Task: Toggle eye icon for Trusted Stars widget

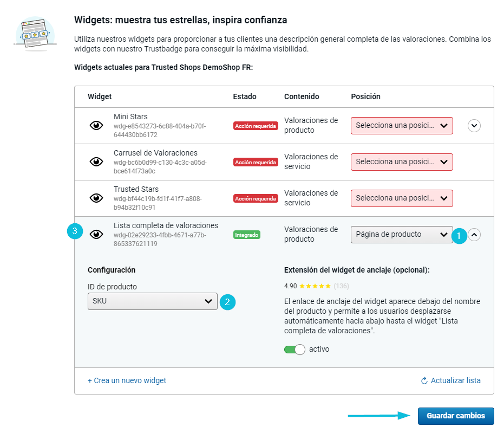Action: [x=96, y=198]
